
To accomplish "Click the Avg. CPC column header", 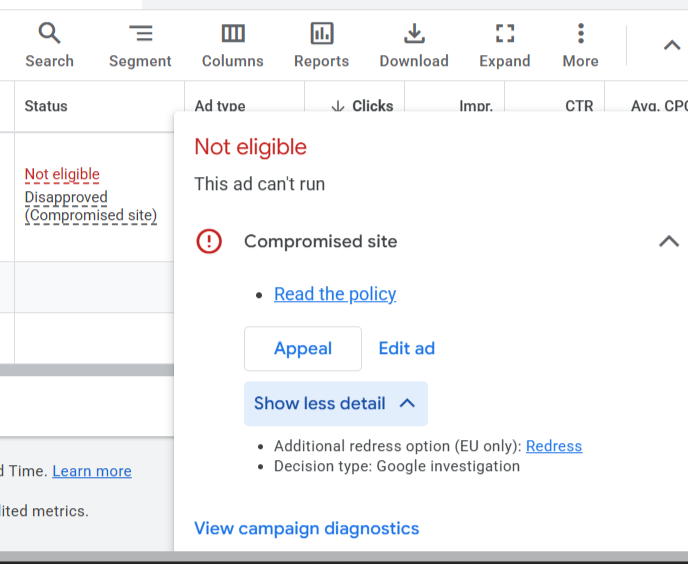I will point(659,106).
